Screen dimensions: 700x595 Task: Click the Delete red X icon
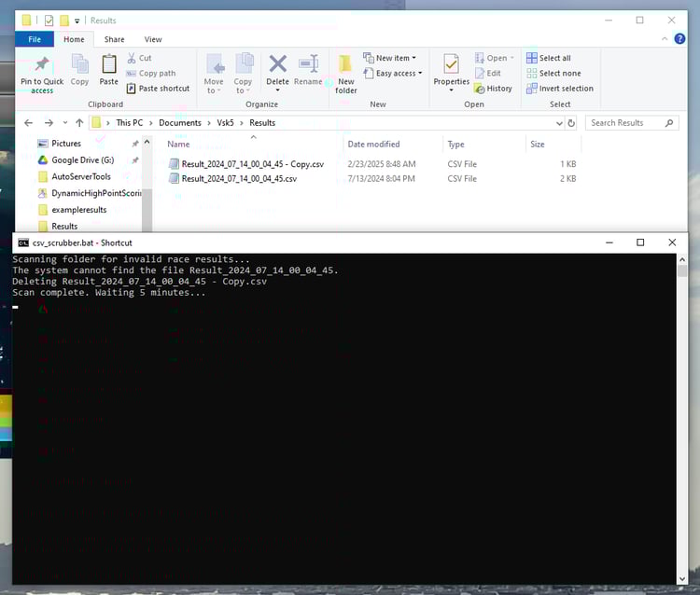(x=278, y=63)
